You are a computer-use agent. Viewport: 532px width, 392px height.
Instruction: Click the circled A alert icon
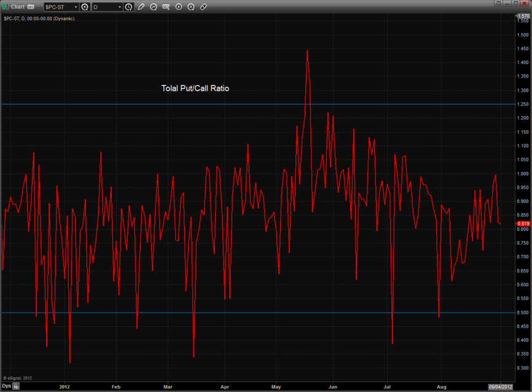point(191,7)
